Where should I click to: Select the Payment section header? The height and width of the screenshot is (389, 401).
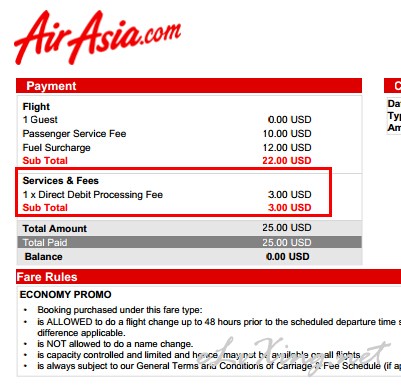coord(189,86)
